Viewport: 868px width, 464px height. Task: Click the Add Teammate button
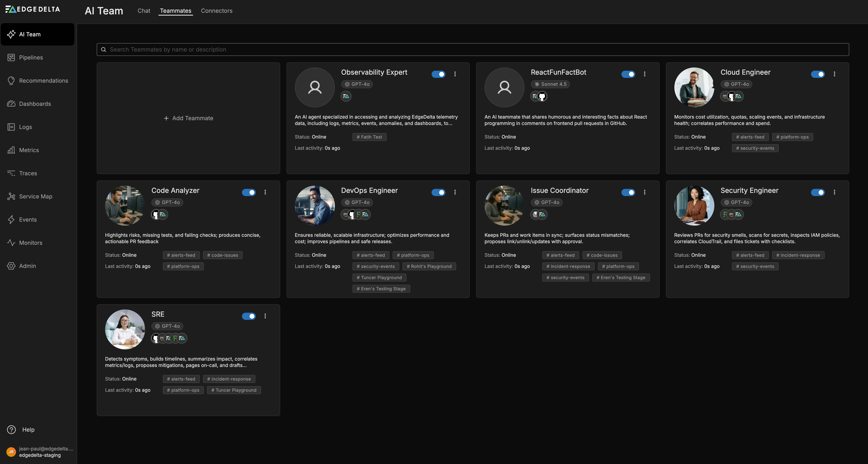click(x=188, y=118)
